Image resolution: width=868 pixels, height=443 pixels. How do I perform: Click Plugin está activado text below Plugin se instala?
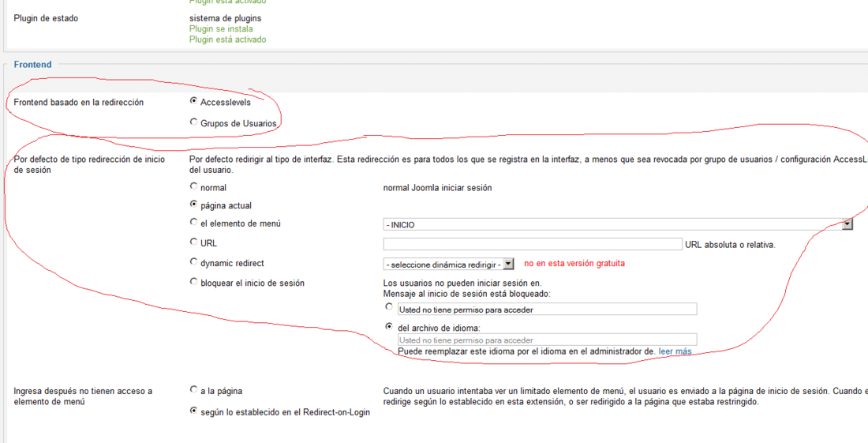point(227,39)
